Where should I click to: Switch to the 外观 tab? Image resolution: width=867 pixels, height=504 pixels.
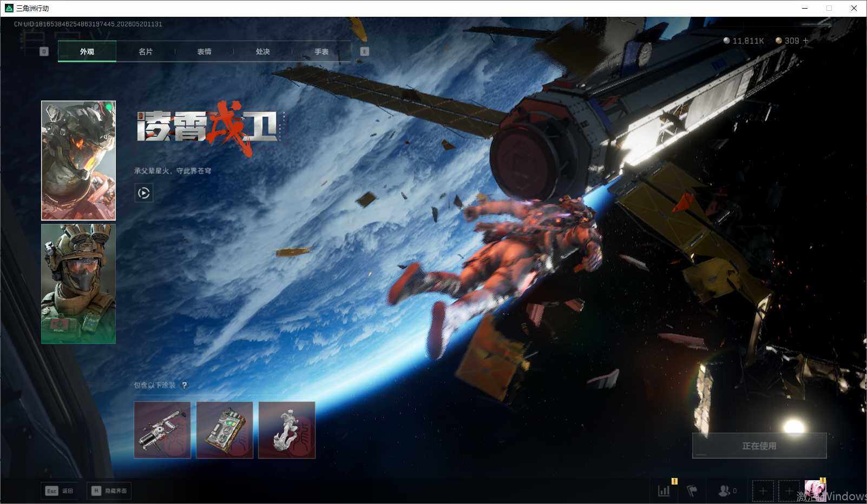87,51
